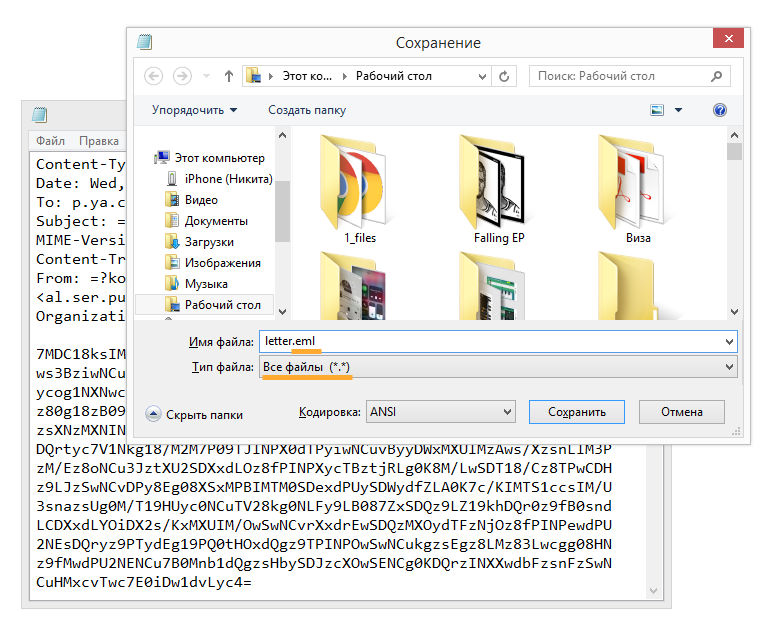
Task: Open Загрузки in navigation tree
Action: tap(209, 242)
